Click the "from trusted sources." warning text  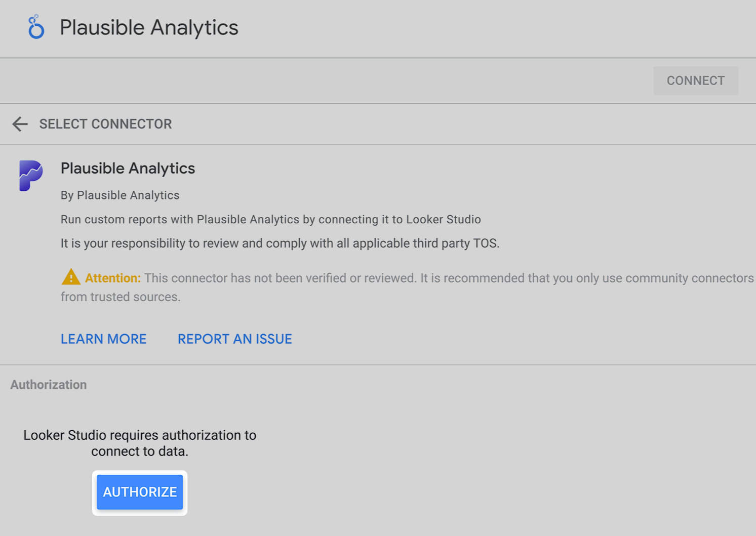coord(121,297)
